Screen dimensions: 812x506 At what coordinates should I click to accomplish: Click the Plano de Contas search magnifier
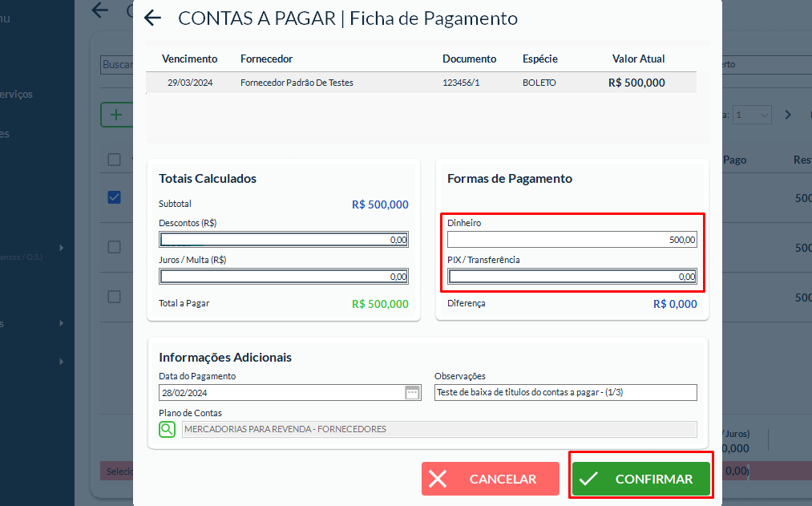167,429
